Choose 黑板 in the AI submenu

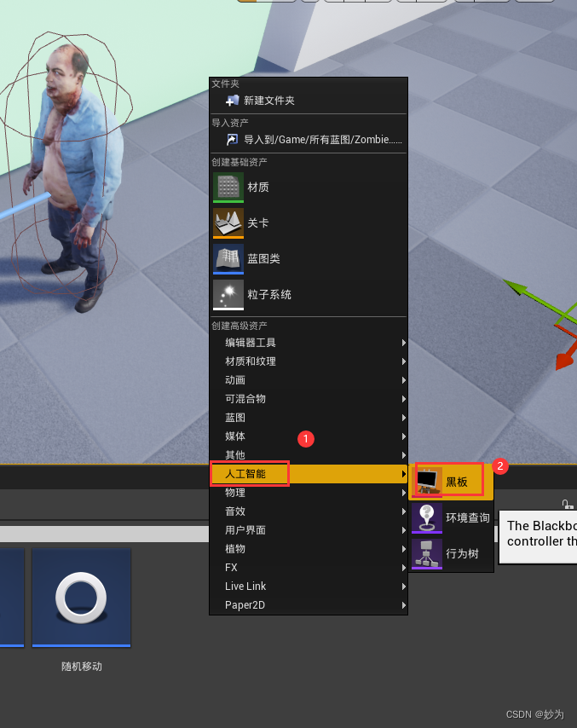click(451, 482)
